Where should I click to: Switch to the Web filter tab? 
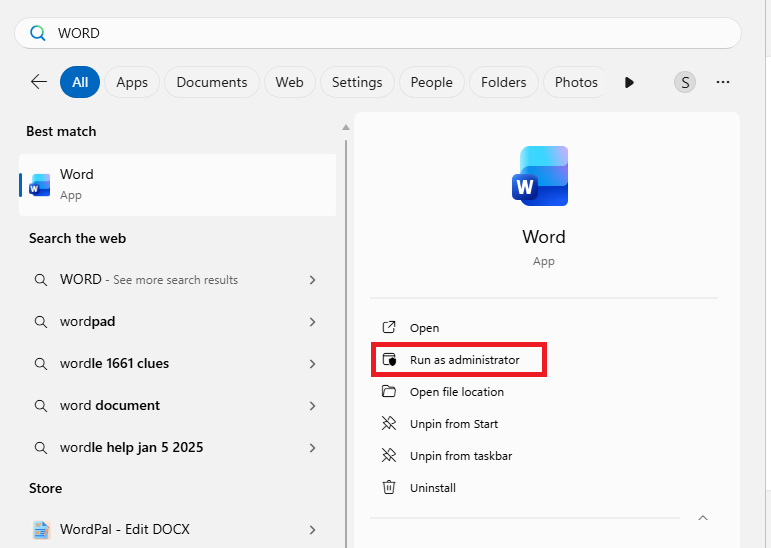(289, 82)
